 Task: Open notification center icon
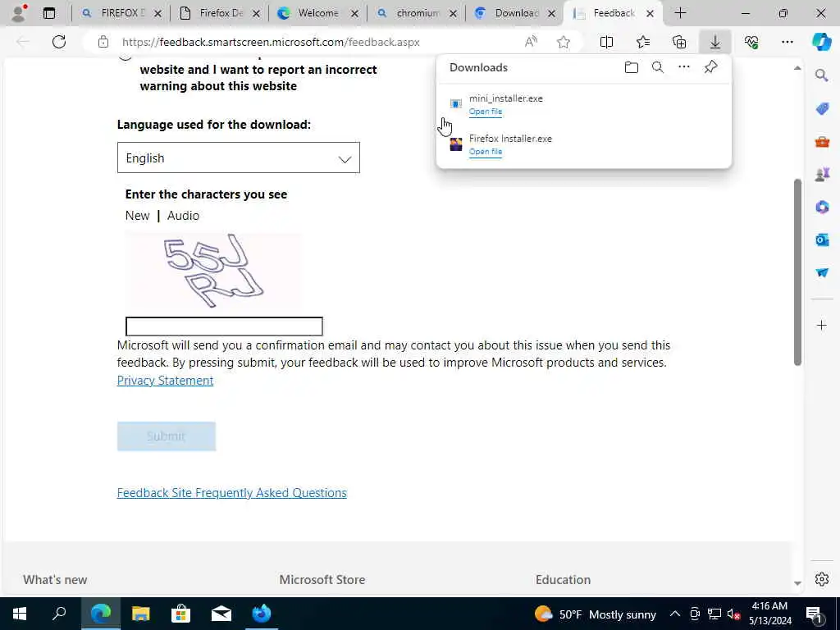point(814,614)
